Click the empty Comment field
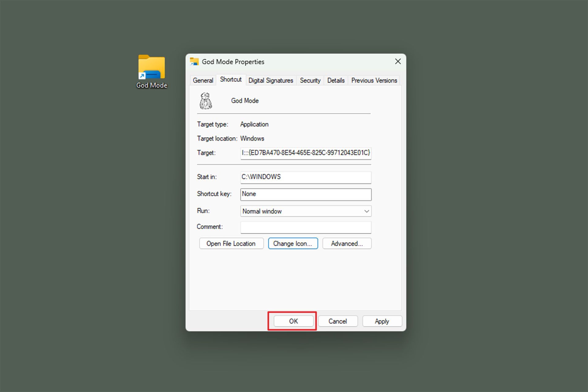This screenshot has height=392, width=588. [306, 227]
